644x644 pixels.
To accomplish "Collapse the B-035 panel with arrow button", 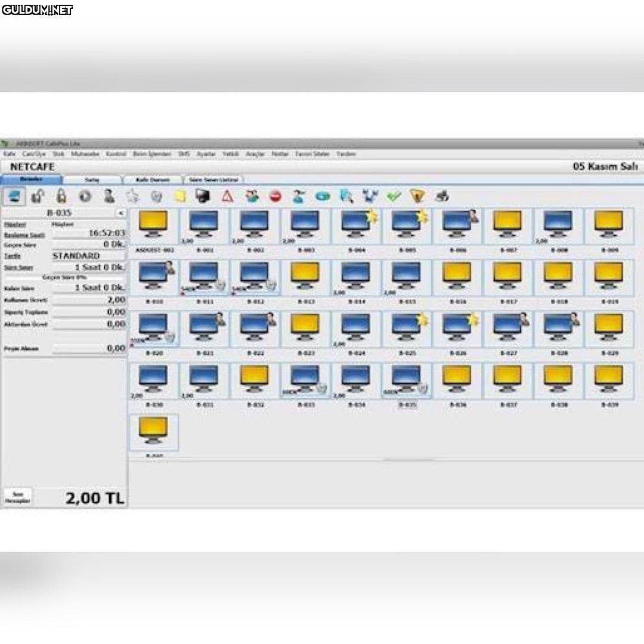I will click(120, 212).
